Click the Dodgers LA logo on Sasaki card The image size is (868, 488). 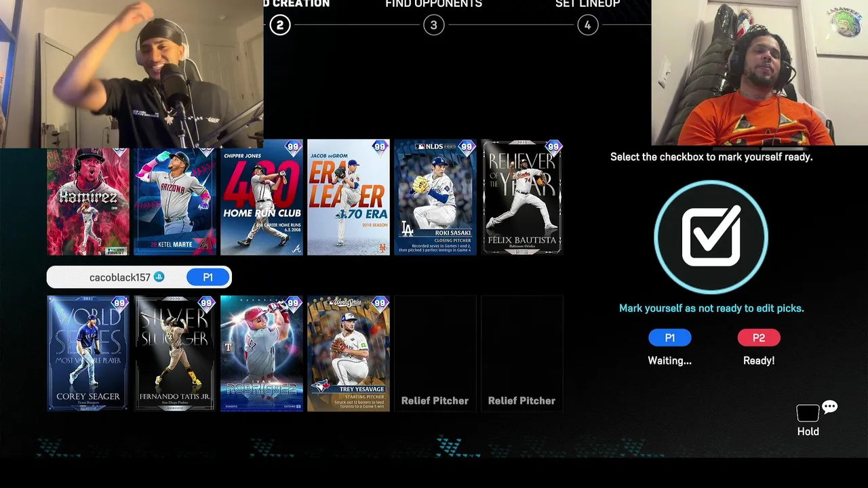point(407,229)
